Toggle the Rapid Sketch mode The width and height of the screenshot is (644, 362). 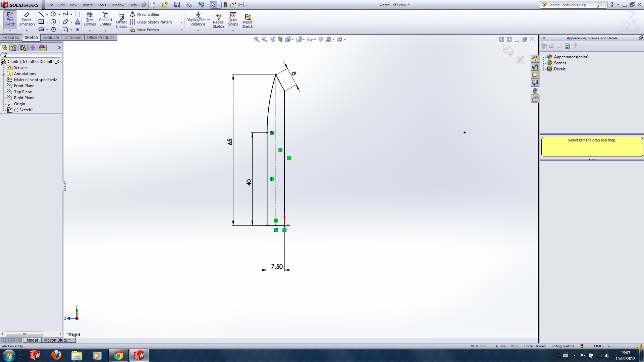click(x=248, y=21)
